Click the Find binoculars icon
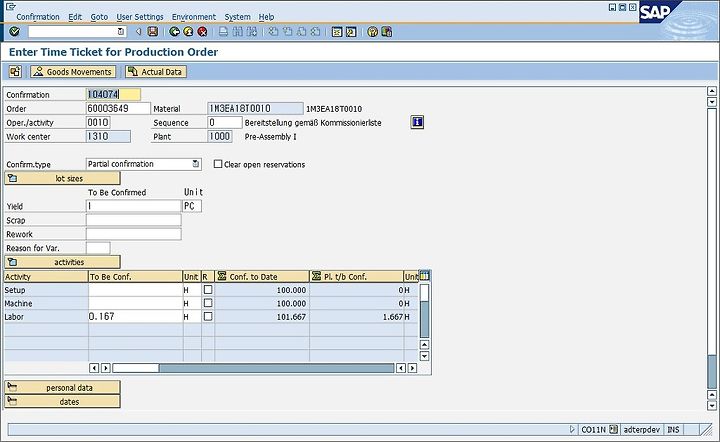 click(237, 32)
